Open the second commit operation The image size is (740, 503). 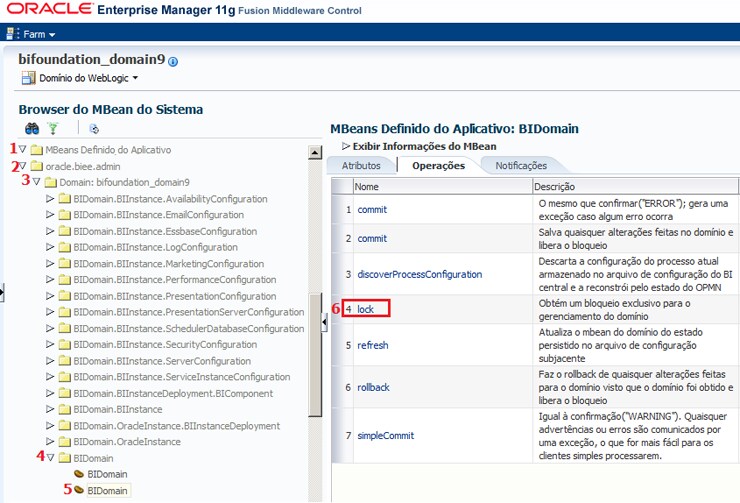372,239
